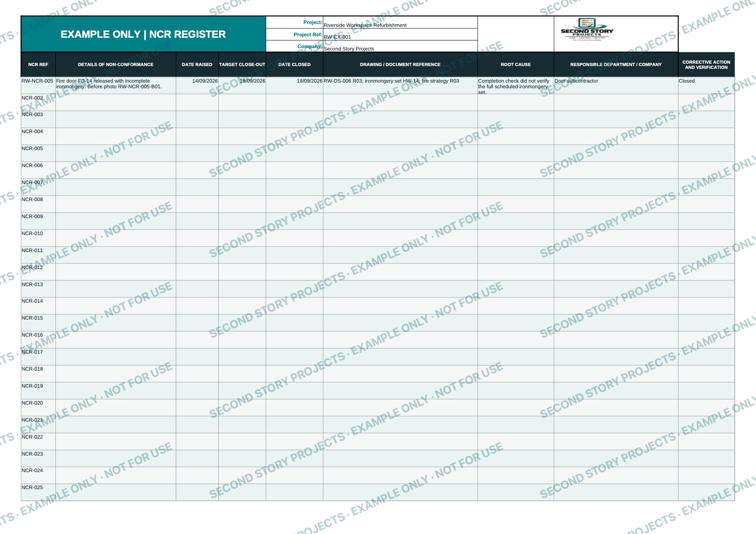
Task: Select the 'NCR-003' row label
Action: 32,114
